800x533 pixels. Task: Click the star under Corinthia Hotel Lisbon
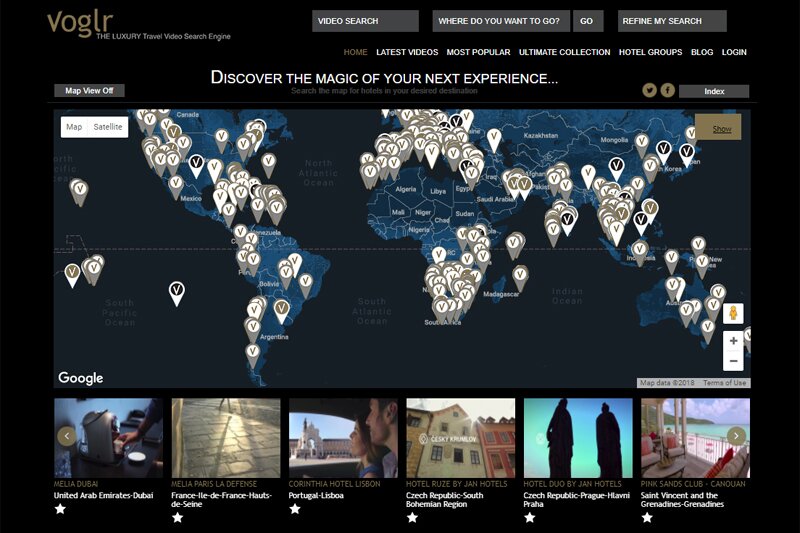[x=295, y=509]
